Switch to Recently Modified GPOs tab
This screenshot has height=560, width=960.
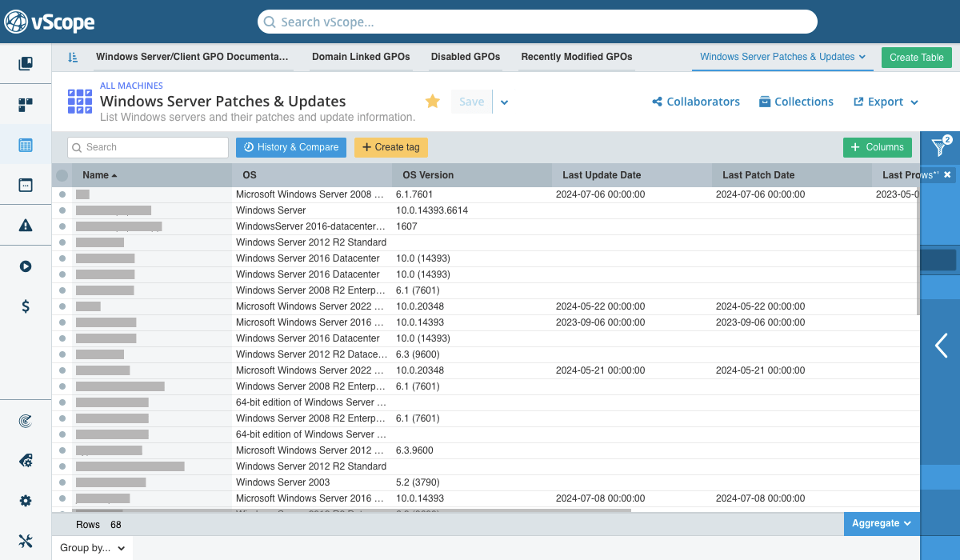[x=577, y=57]
